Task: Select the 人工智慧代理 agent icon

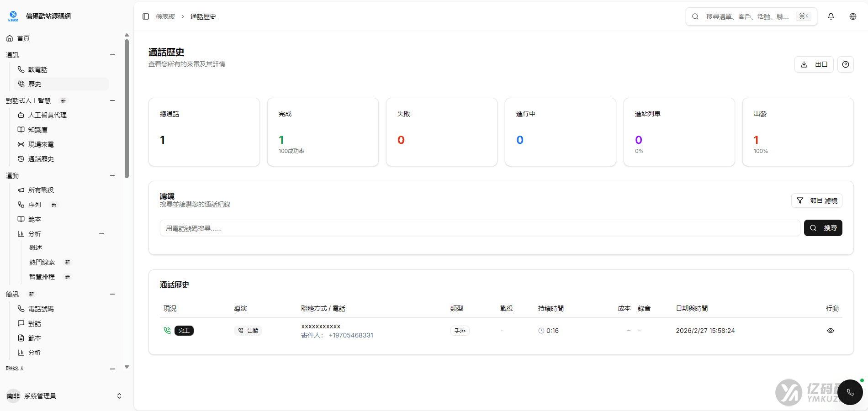Action: point(21,115)
